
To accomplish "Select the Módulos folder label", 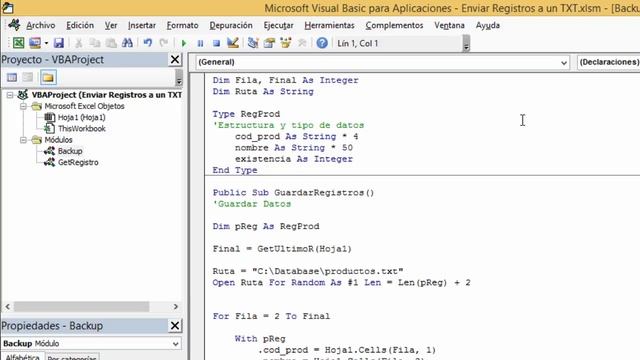I will (58, 140).
